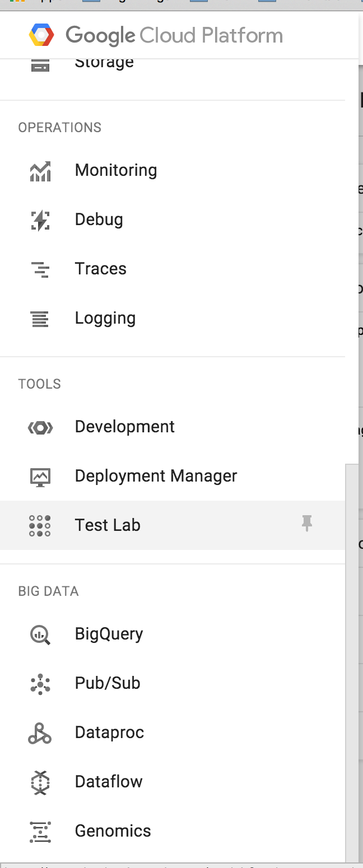Click the Debug lightning bolt icon
This screenshot has width=363, height=868.
coord(40,220)
